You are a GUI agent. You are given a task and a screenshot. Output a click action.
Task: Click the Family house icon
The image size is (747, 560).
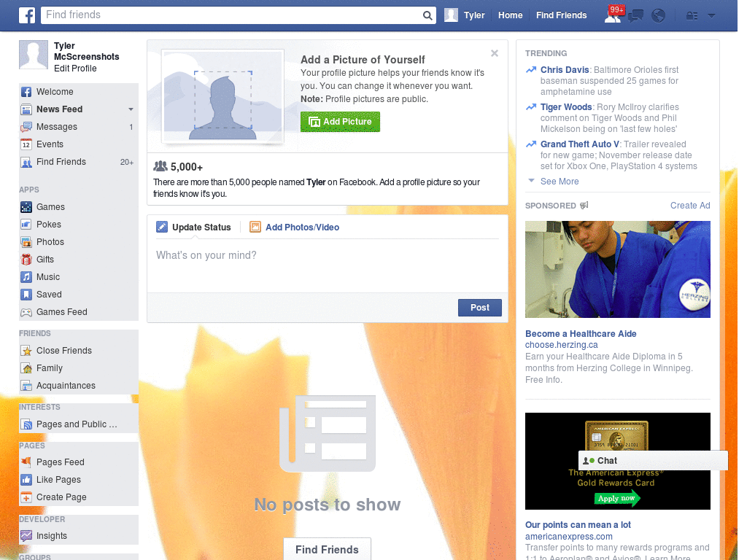pos(26,368)
